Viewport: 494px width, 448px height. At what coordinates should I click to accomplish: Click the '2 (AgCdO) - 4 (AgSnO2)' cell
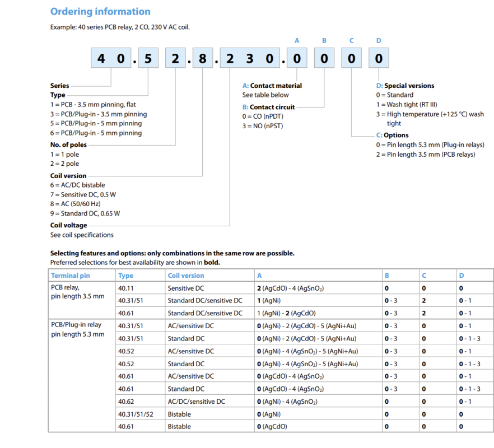(290, 288)
